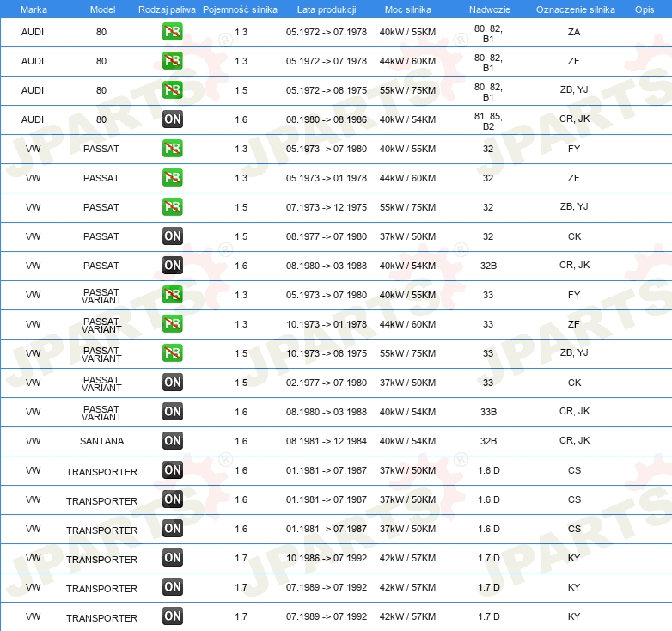
Task: Click ON diesel icon in Audi 80 1.6 row
Action: coord(172,119)
